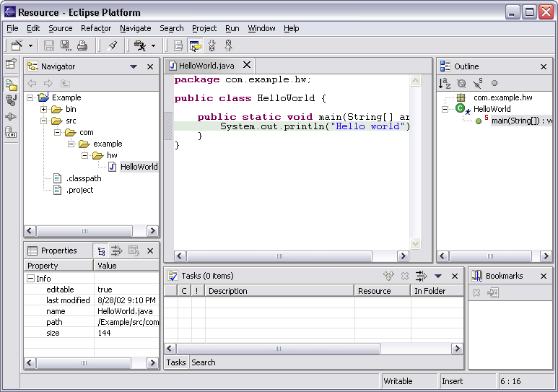The width and height of the screenshot is (558, 392).
Task: Collapse the src folder tree node
Action: [x=43, y=121]
